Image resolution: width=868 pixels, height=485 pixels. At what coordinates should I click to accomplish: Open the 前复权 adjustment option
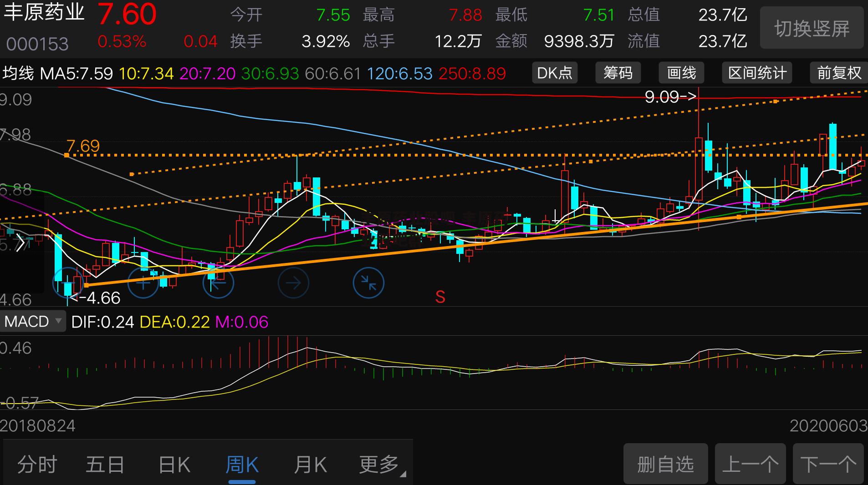(839, 73)
